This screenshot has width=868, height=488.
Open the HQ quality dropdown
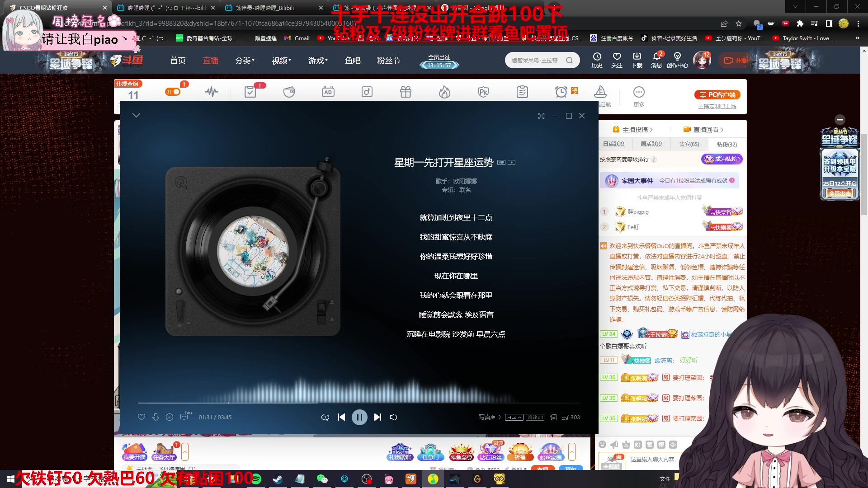point(514,417)
